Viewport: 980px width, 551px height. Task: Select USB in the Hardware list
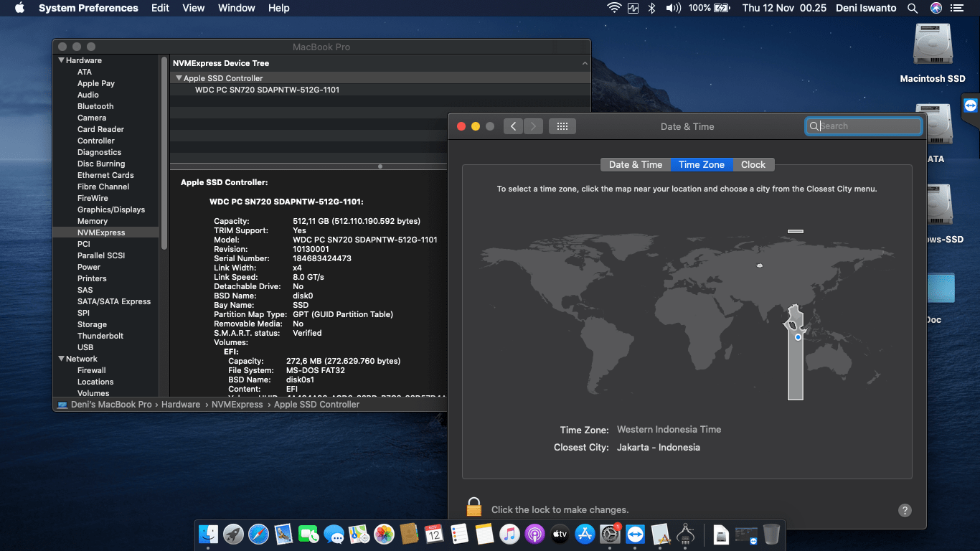coord(85,347)
